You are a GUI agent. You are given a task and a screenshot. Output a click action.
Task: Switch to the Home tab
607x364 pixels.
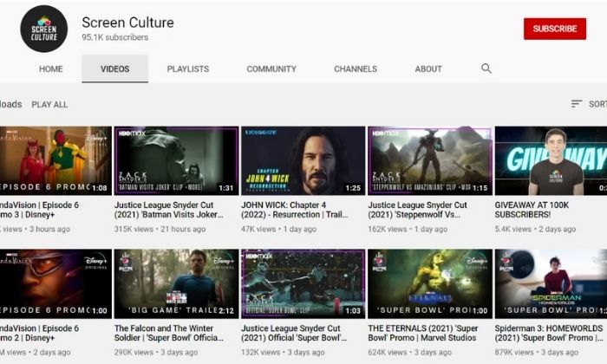tap(50, 69)
